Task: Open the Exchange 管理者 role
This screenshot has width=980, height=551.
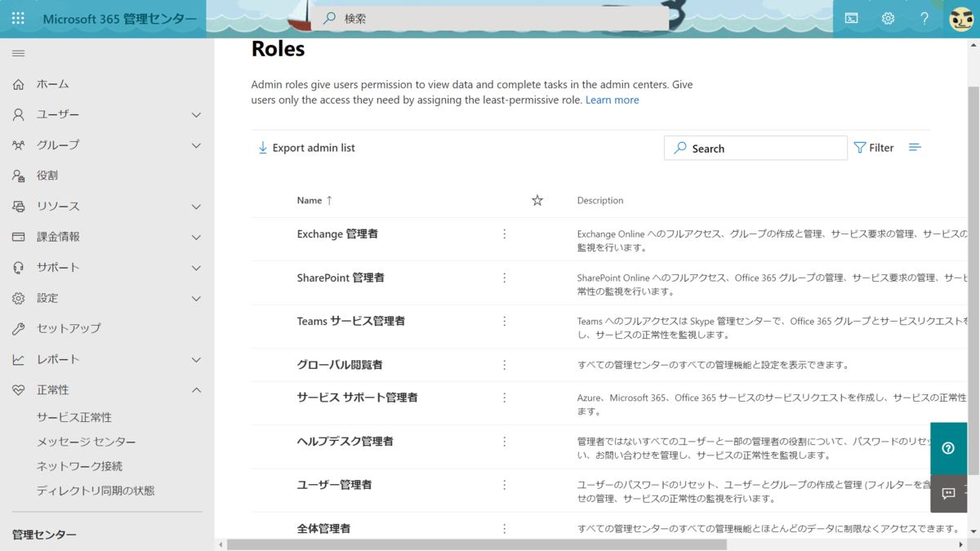Action: tap(337, 234)
